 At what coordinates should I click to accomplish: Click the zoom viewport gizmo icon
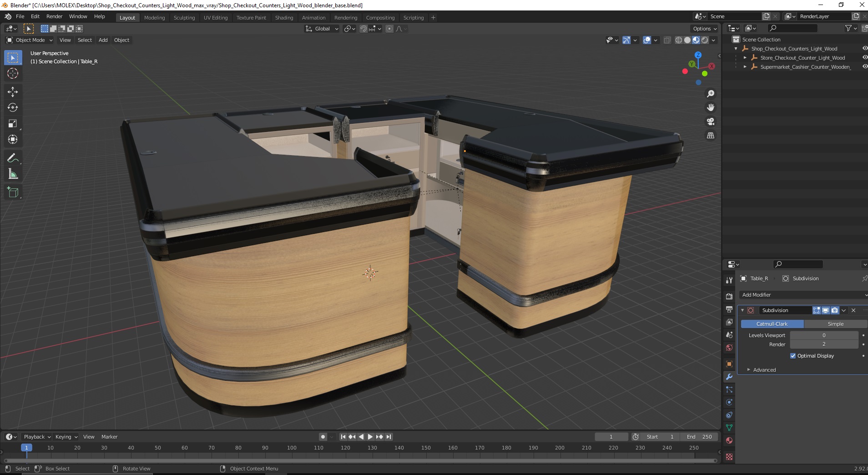click(x=711, y=94)
